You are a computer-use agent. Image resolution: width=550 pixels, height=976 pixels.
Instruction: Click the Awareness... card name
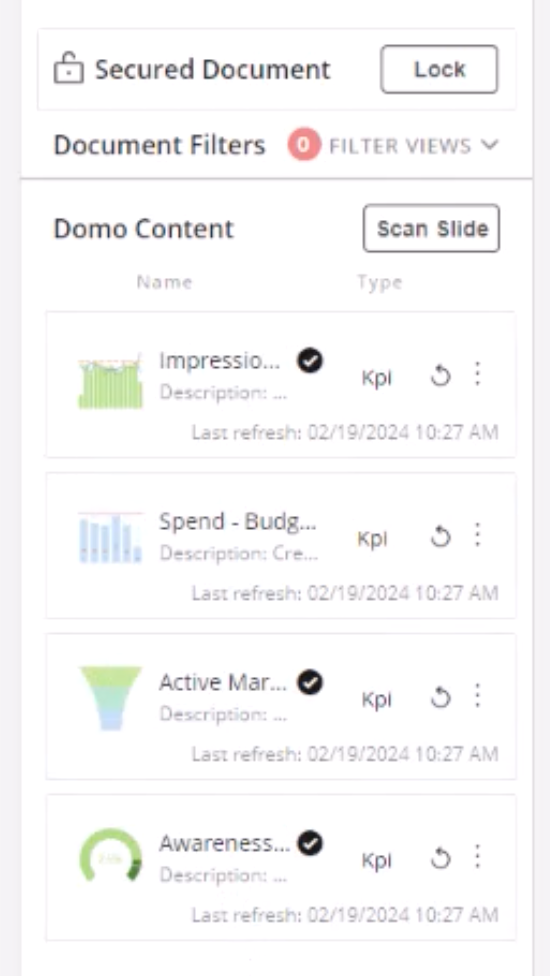[x=225, y=843]
